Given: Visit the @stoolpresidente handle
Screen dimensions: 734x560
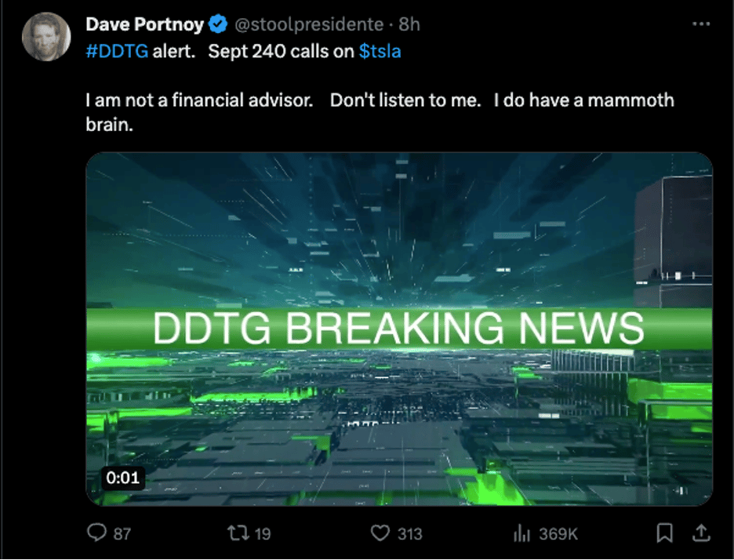Looking at the screenshot, I should tap(309, 24).
